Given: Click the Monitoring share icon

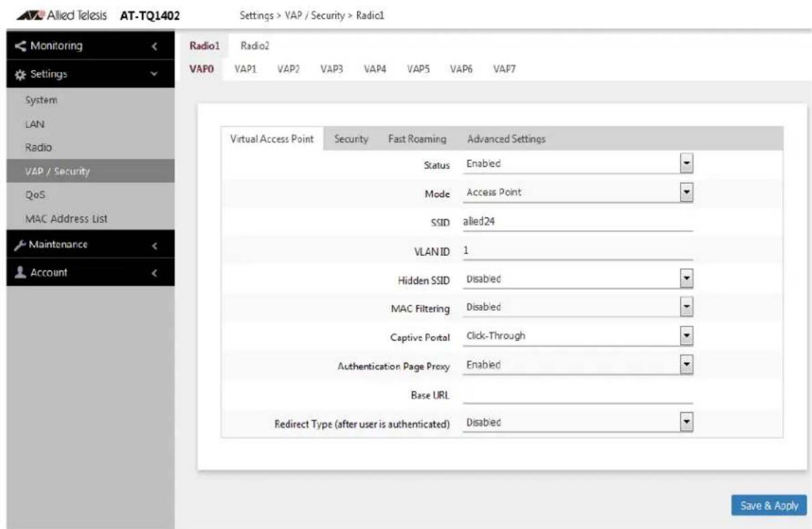Looking at the screenshot, I should pyautogui.click(x=21, y=46).
